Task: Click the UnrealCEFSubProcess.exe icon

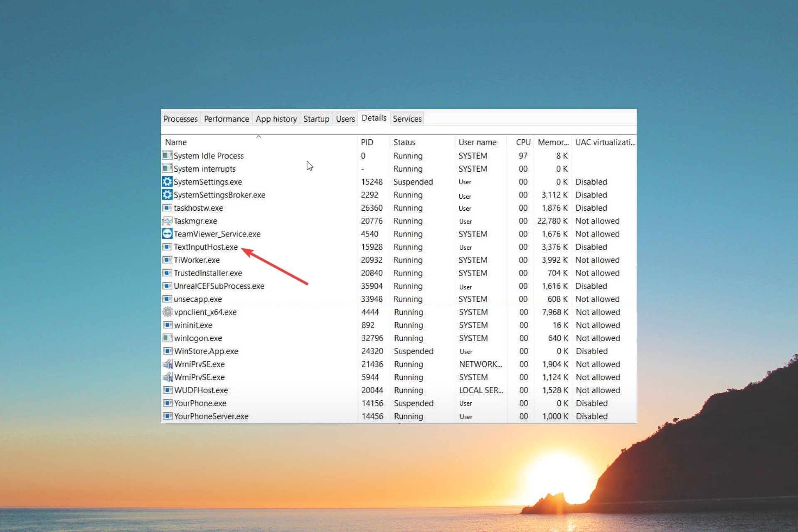Action: pos(167,286)
